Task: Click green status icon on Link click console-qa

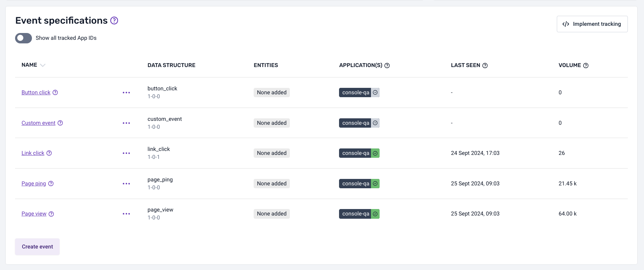Action: point(375,153)
